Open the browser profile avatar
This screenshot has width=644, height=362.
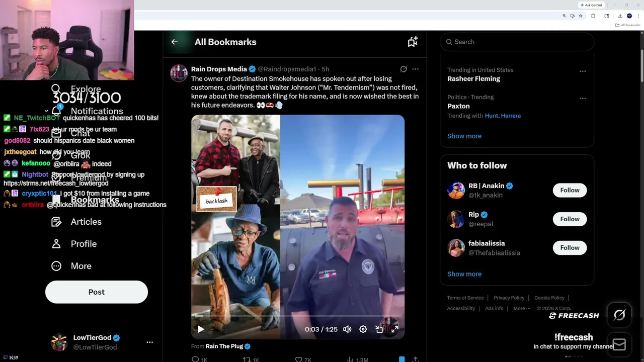click(629, 16)
